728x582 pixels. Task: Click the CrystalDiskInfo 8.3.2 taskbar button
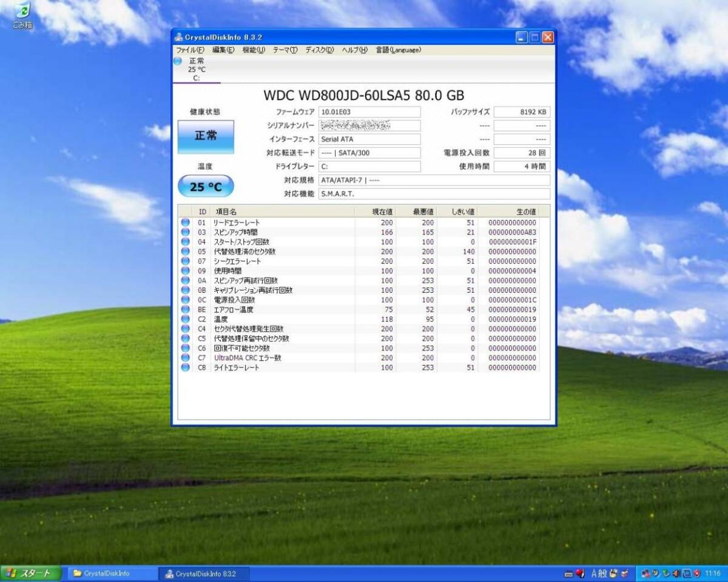pos(204,573)
